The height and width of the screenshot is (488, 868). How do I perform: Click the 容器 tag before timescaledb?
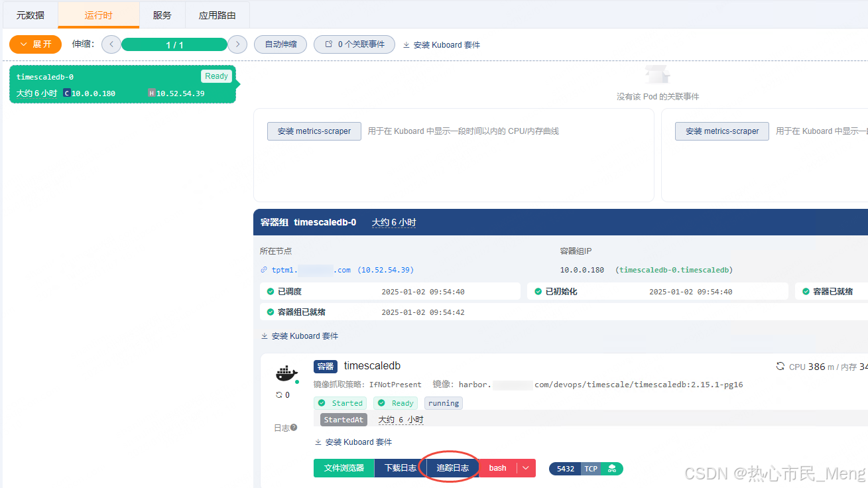[326, 367]
